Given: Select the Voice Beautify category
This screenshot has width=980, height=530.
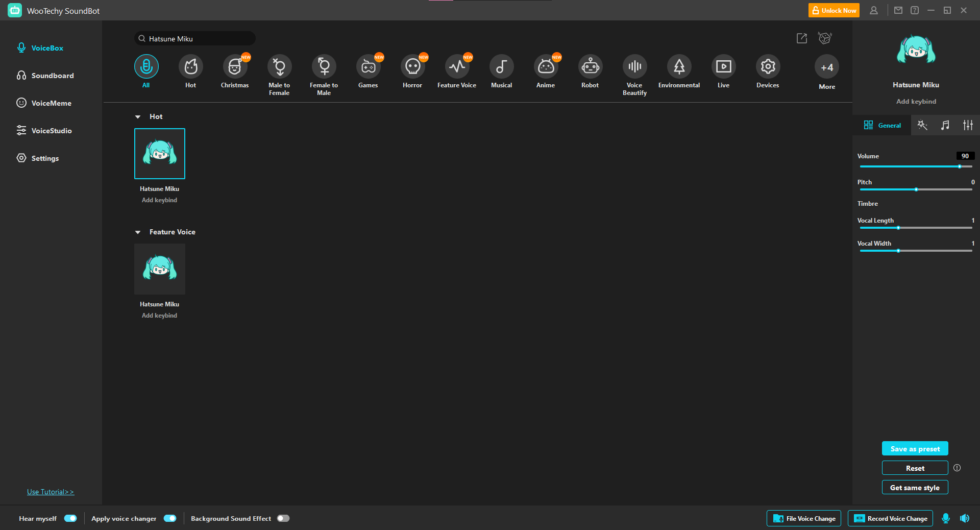Looking at the screenshot, I should tap(634, 67).
